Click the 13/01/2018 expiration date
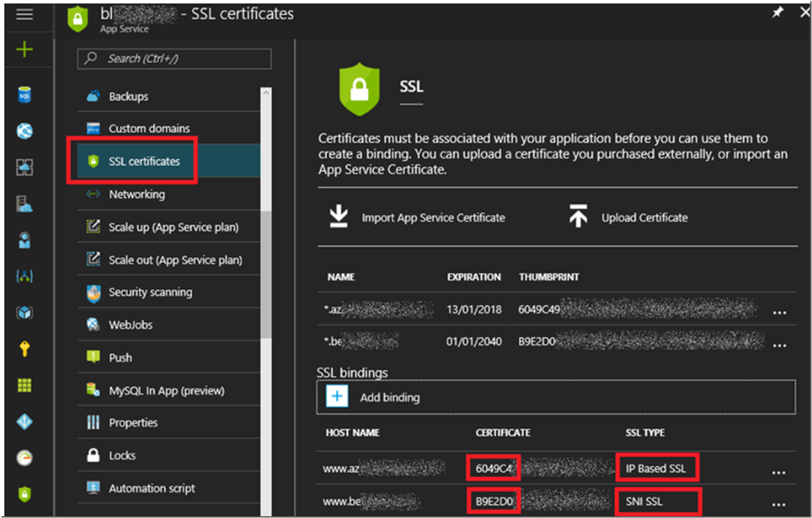 tap(474, 309)
